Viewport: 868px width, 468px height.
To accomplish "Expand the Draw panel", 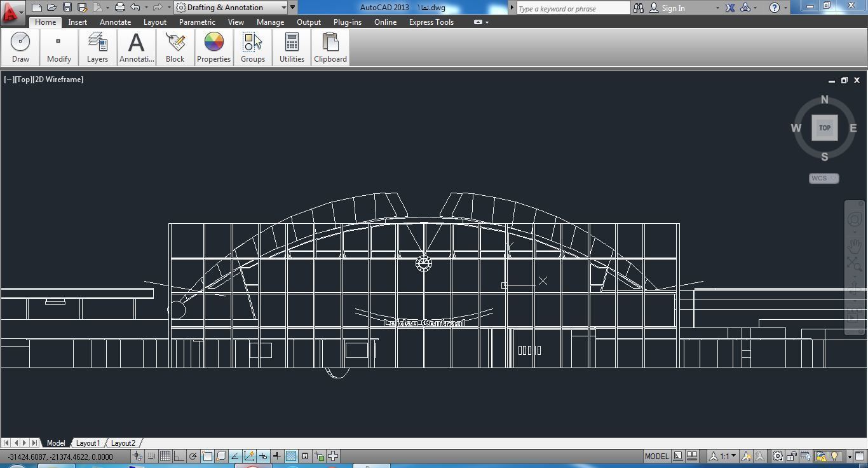I will [20, 47].
